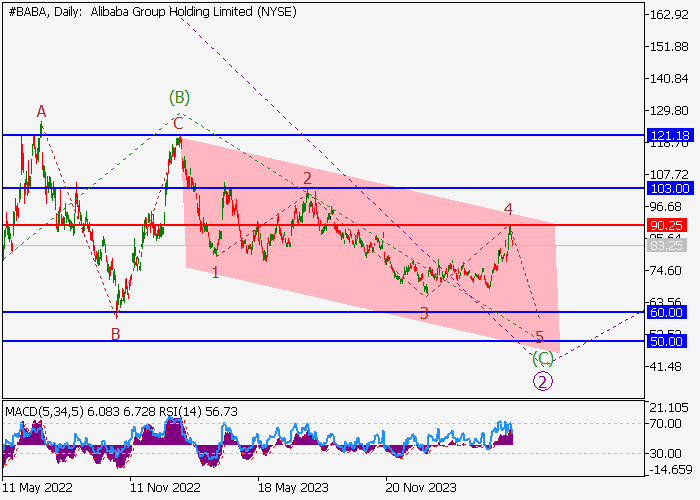700x500 pixels.
Task: Click the 140.84 price scale value
Action: click(x=670, y=79)
